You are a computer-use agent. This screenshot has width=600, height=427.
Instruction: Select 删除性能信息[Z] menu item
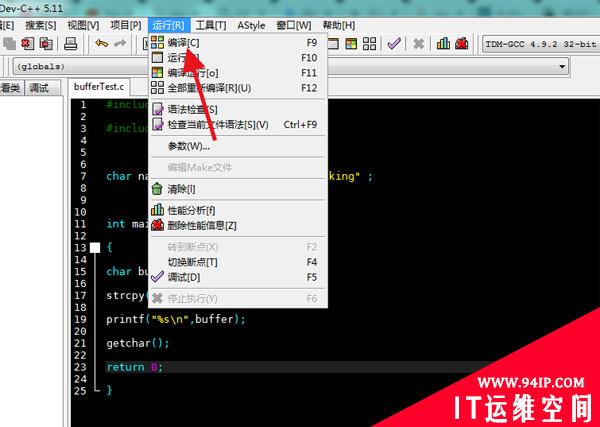(x=238, y=225)
